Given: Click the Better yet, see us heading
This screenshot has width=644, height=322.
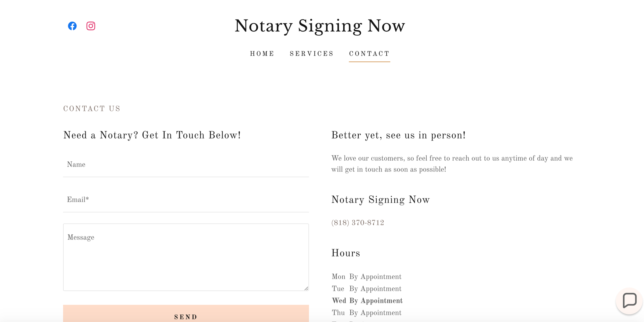Looking at the screenshot, I should [x=398, y=135].
